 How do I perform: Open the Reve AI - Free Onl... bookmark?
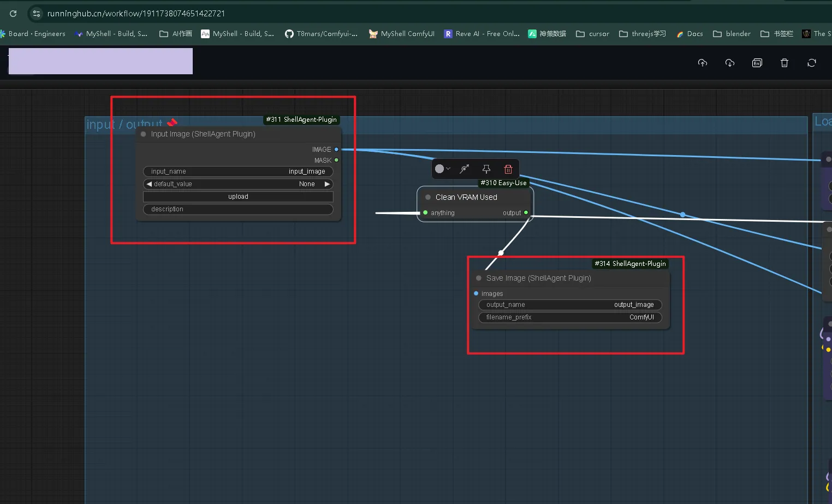[x=482, y=34]
